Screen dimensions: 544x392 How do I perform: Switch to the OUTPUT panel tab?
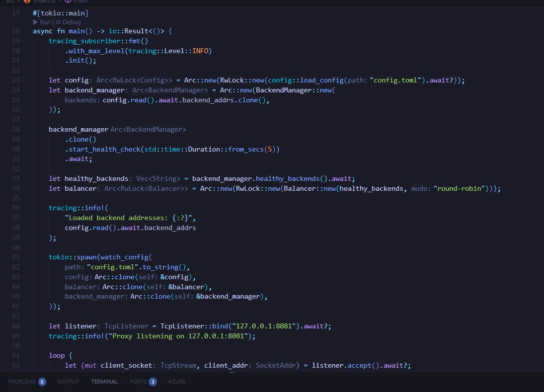coord(68,382)
